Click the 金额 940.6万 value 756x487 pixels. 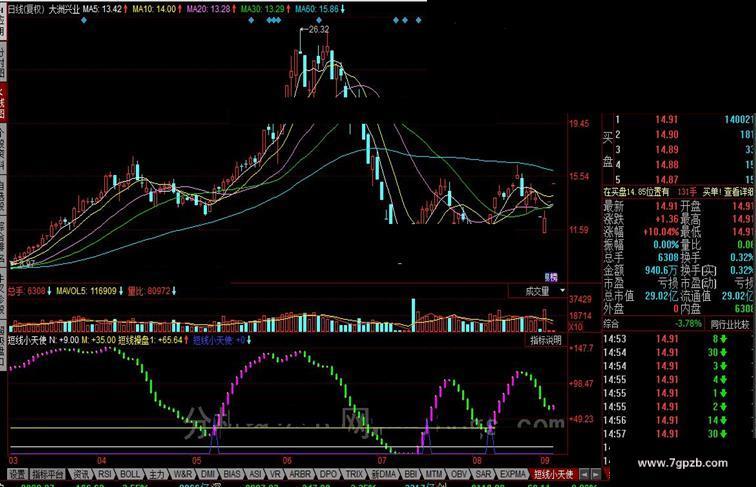pyautogui.click(x=661, y=271)
